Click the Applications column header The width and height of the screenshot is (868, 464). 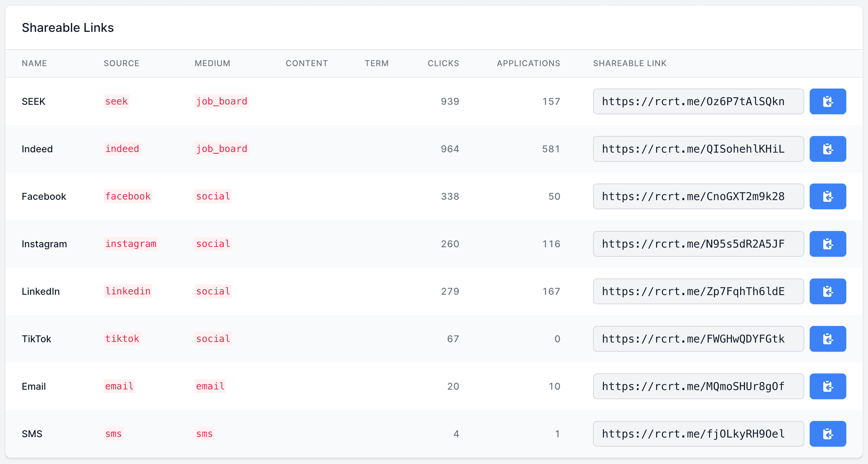coord(528,63)
